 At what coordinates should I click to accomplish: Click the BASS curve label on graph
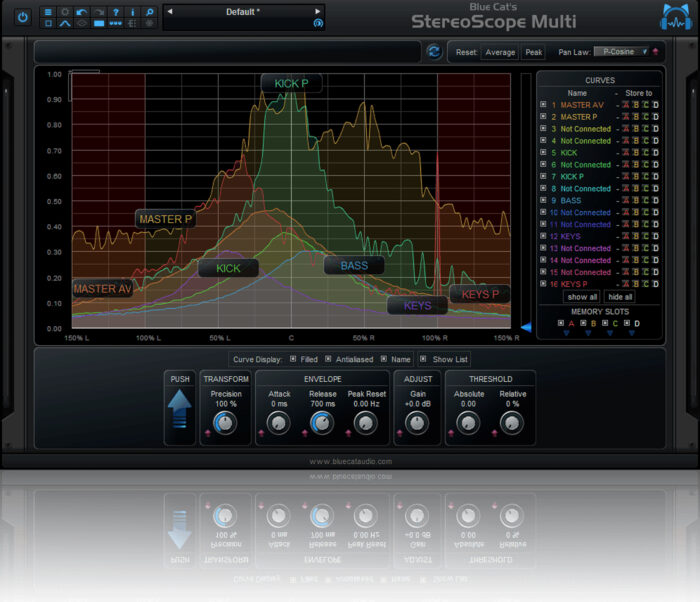coord(354,266)
